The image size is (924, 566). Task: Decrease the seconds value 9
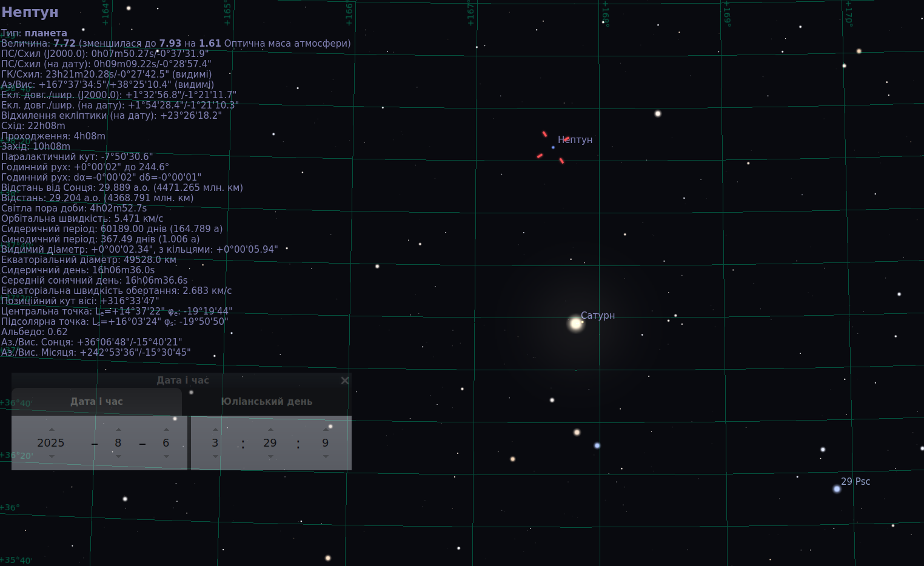326,456
